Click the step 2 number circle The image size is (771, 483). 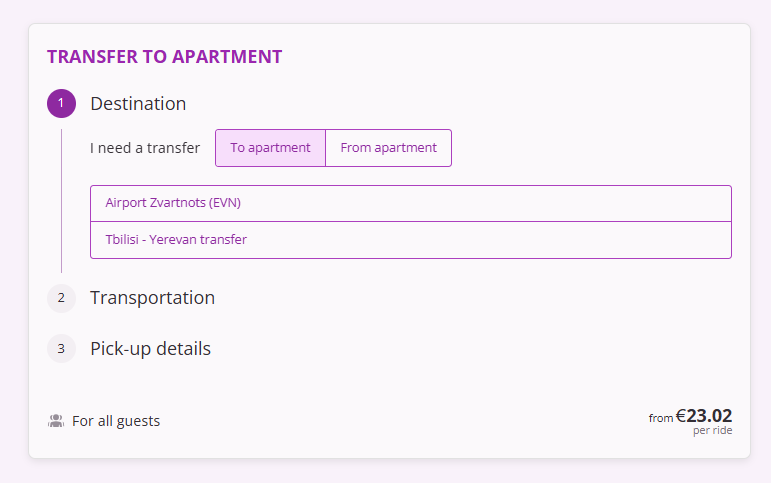pos(61,298)
